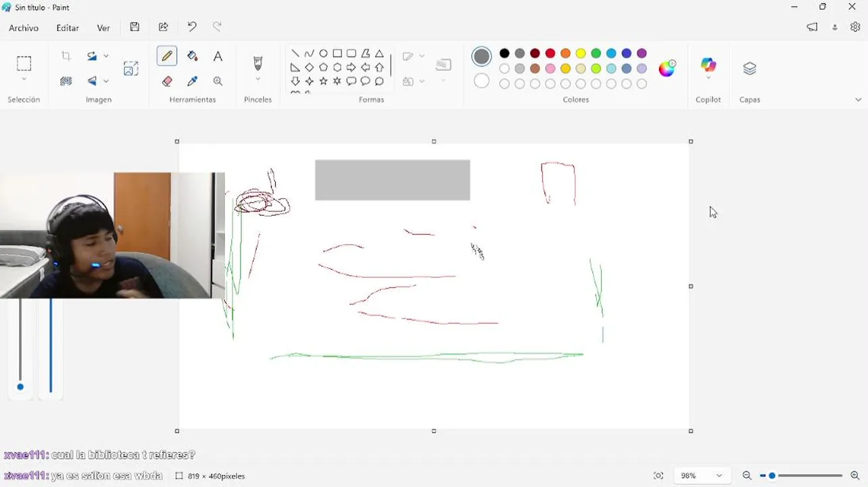Select the Eraser tool
The image size is (868, 487).
[167, 81]
